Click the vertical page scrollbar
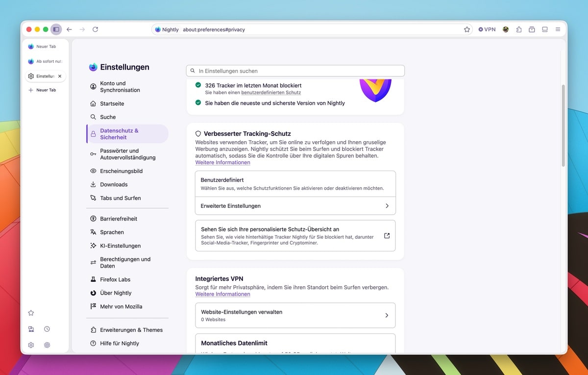 563,125
